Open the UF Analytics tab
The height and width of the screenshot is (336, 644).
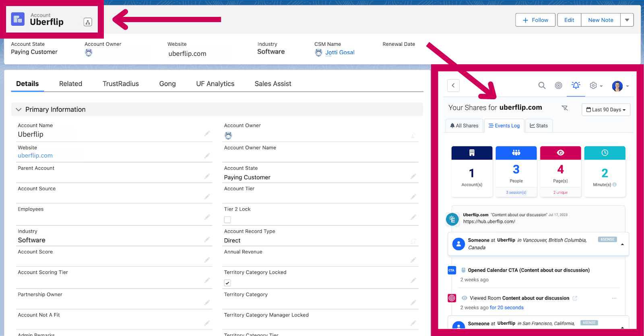215,84
